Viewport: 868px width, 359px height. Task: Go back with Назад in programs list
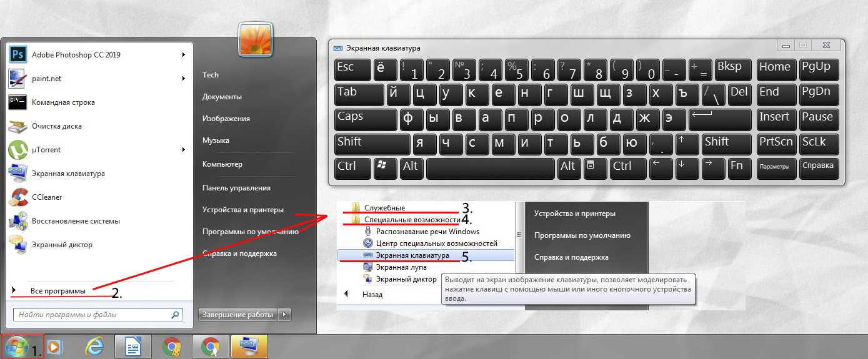(372, 294)
